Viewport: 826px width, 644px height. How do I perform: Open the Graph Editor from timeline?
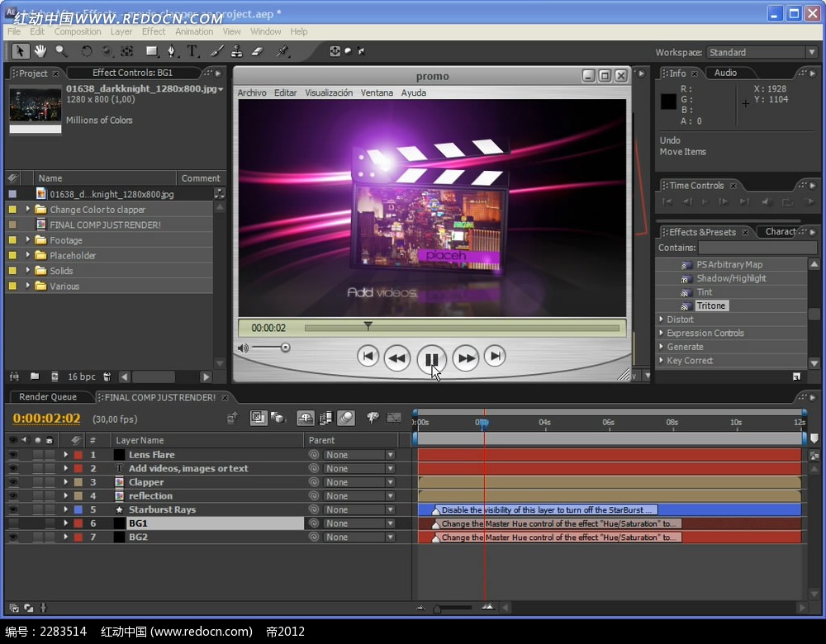[x=394, y=418]
